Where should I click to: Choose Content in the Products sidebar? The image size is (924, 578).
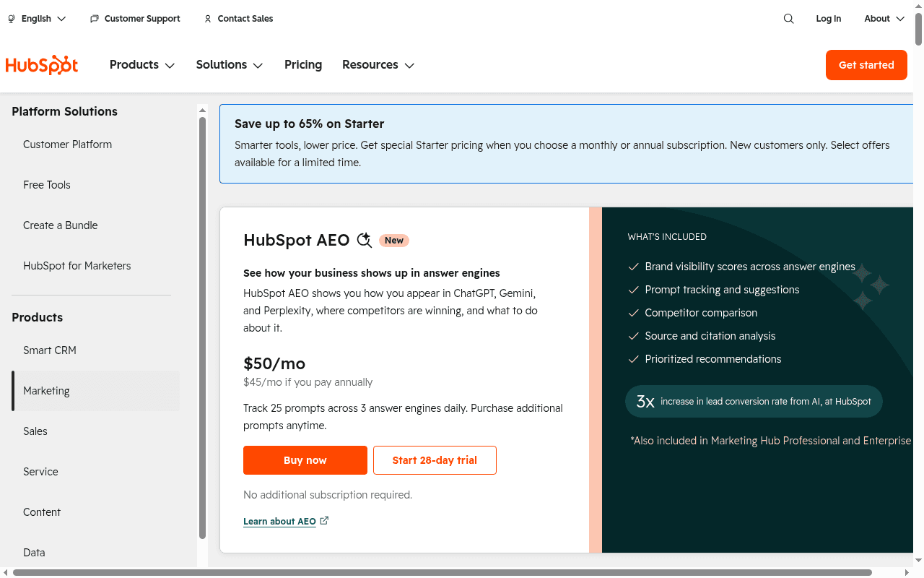point(95,512)
